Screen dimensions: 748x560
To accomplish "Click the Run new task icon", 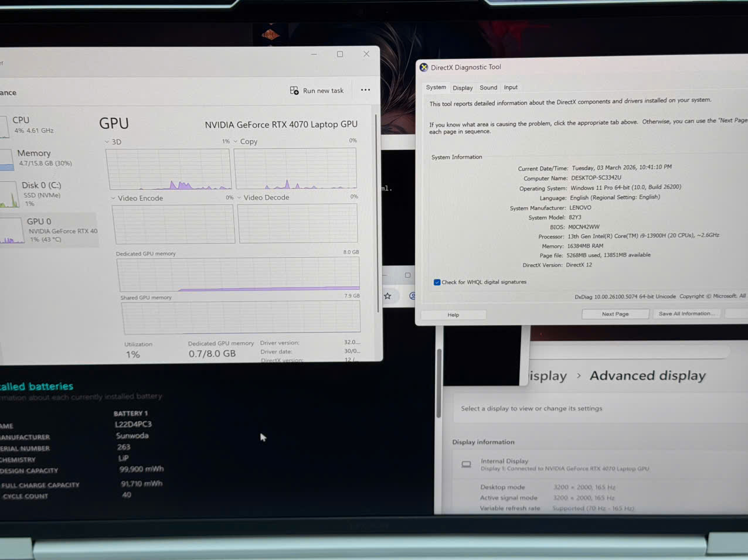I will (294, 90).
